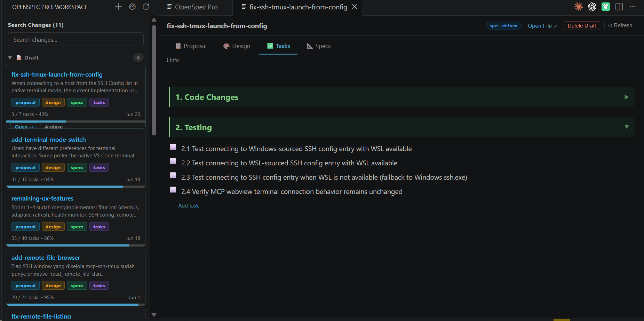Collapse the Draft group triangle

coord(10,58)
